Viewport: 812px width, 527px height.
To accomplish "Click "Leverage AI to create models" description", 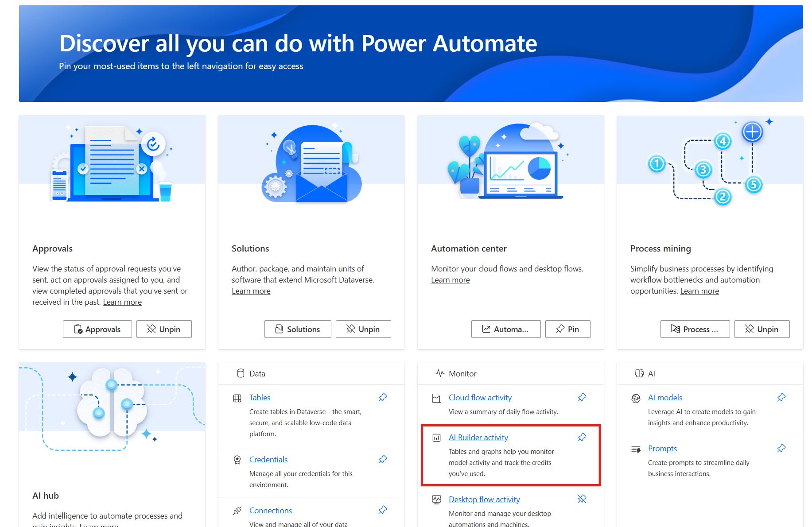I will click(702, 417).
